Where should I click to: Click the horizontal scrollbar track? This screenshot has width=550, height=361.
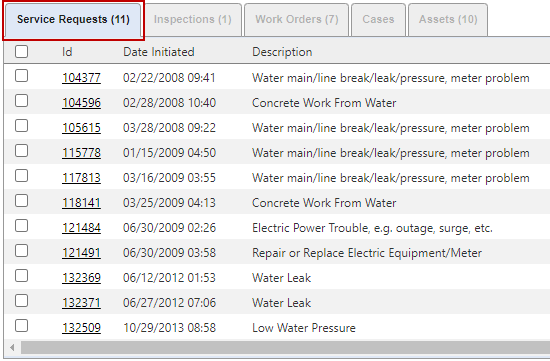pyautogui.click(x=285, y=348)
